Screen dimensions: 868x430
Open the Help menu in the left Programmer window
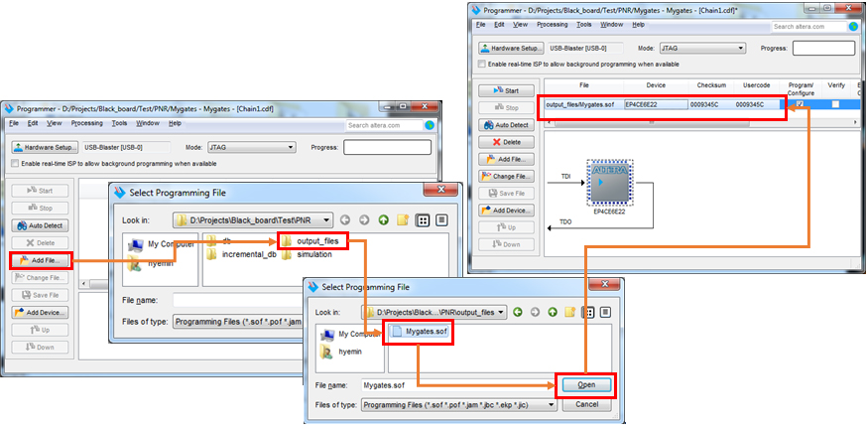(x=175, y=123)
